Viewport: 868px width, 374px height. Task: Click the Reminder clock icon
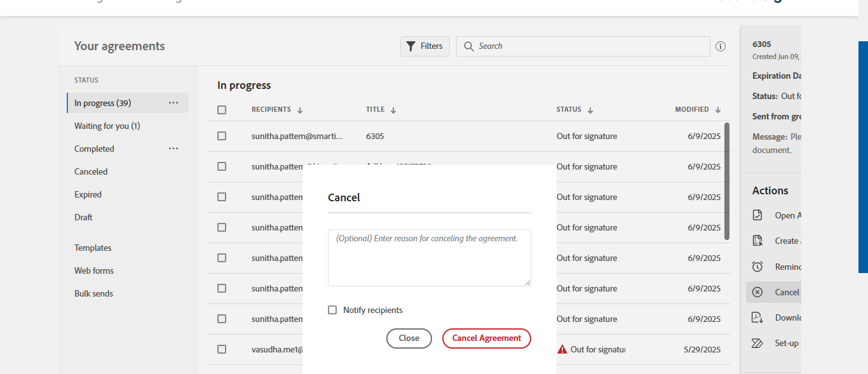click(x=757, y=267)
